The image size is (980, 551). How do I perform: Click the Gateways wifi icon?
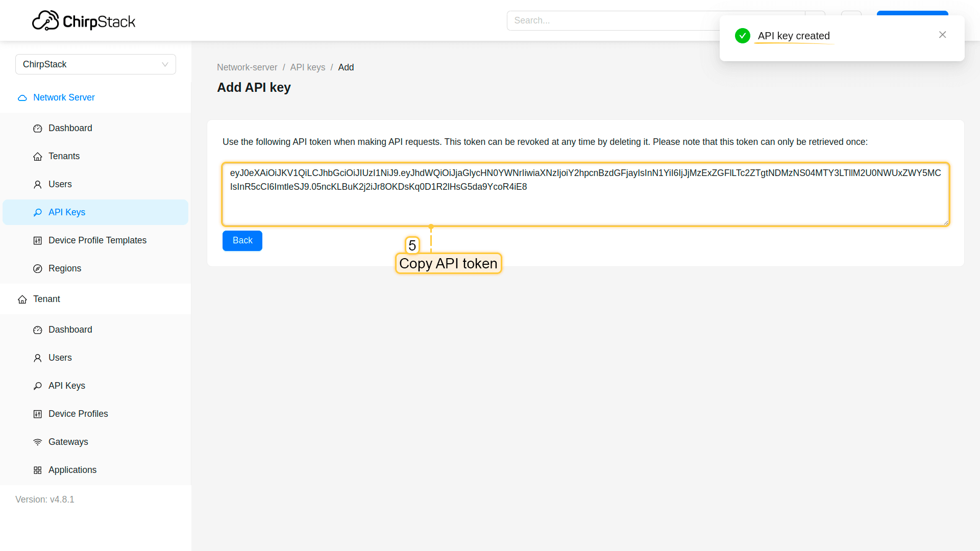[38, 442]
